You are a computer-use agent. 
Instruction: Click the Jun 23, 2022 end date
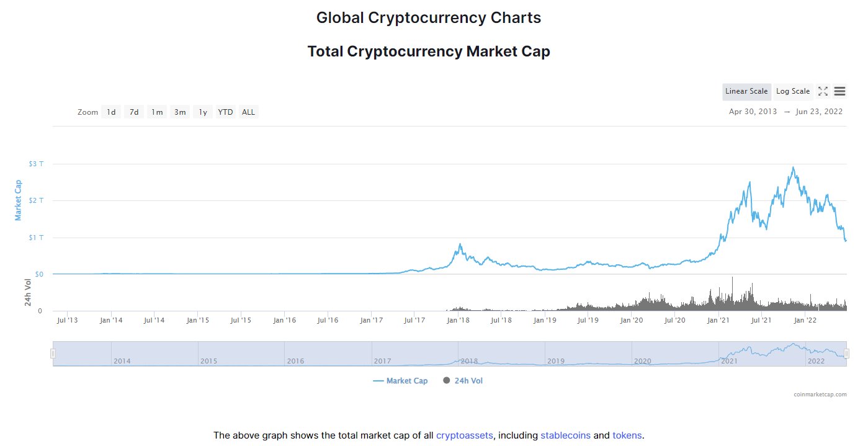tap(819, 112)
